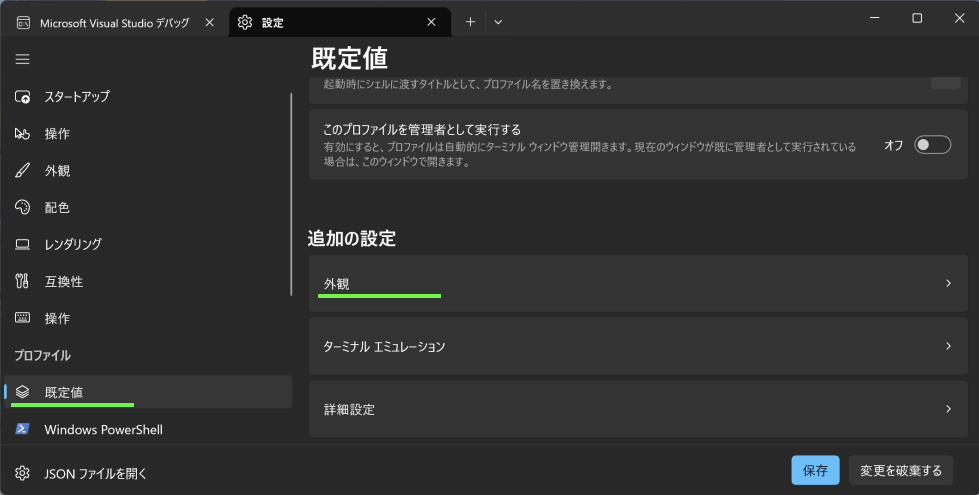Open the new tab profile dropdown

point(498,22)
